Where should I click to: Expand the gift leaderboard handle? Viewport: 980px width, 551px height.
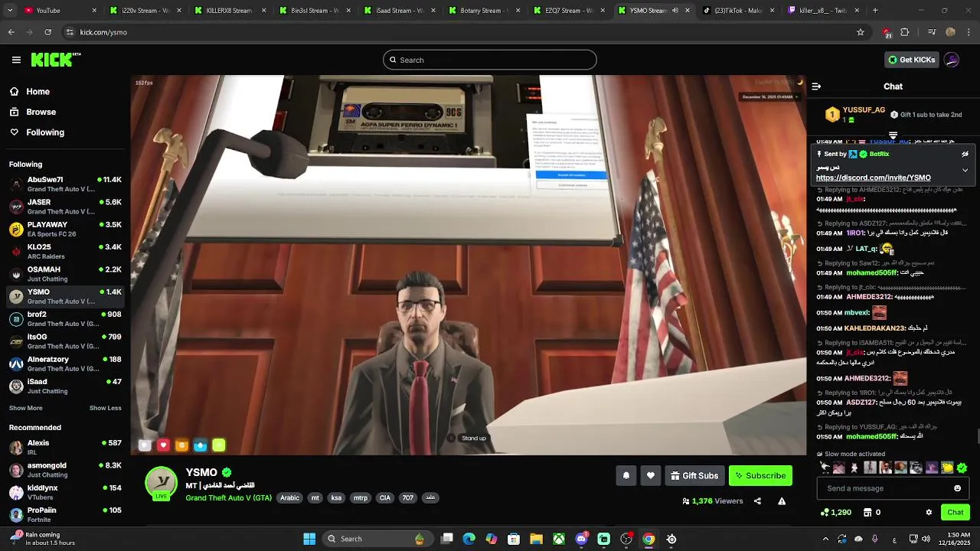[893, 135]
